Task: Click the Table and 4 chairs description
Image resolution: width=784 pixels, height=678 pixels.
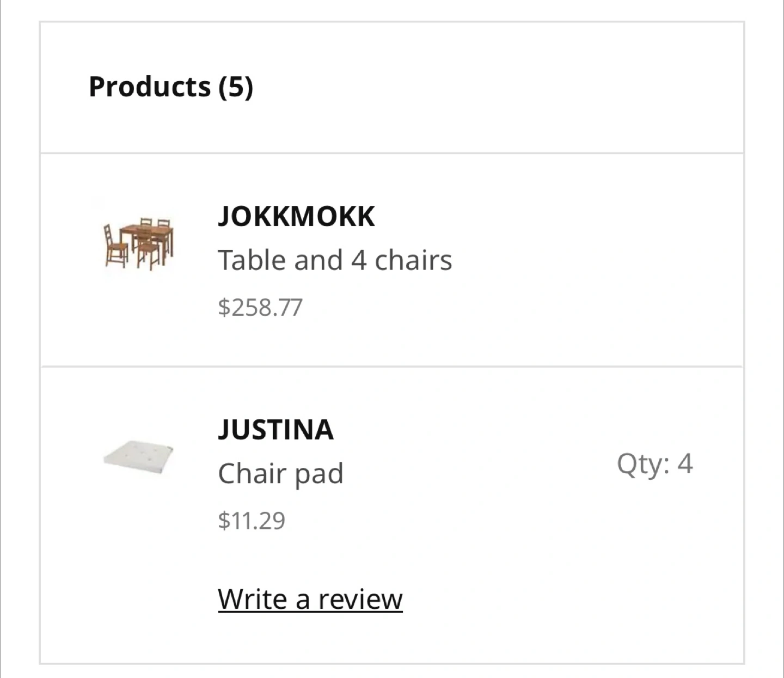Action: coord(335,260)
